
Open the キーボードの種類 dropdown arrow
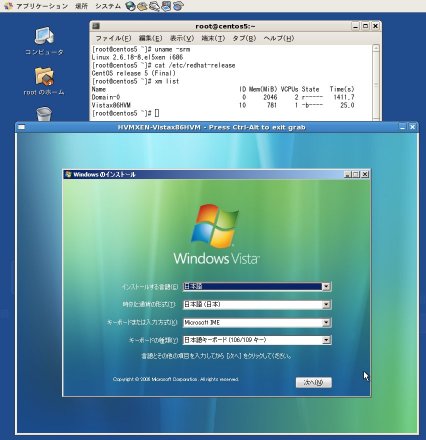(326, 340)
